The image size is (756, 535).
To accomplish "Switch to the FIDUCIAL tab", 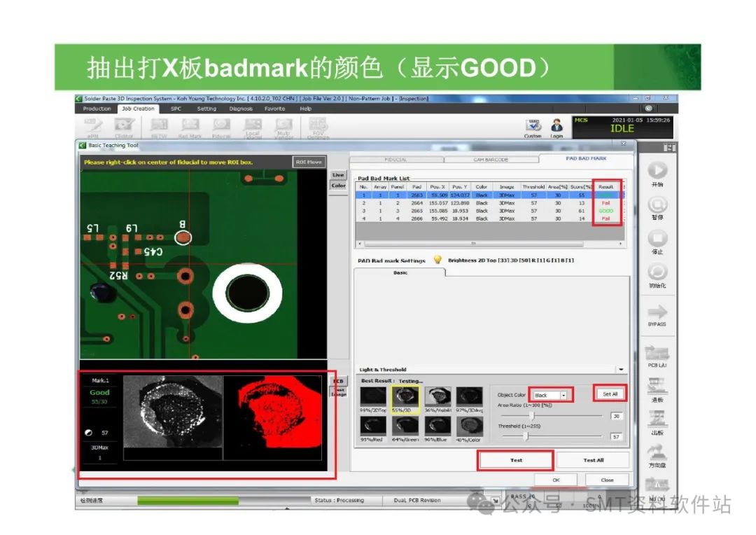I will coord(396,160).
